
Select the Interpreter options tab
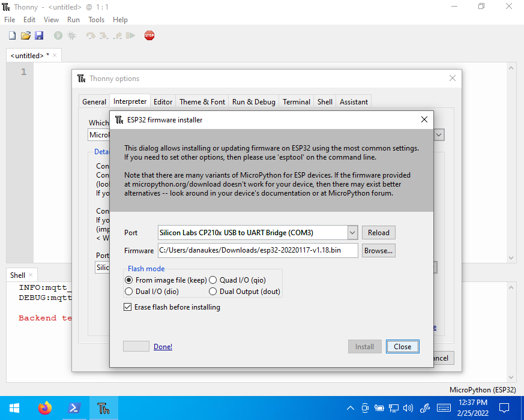point(130,101)
